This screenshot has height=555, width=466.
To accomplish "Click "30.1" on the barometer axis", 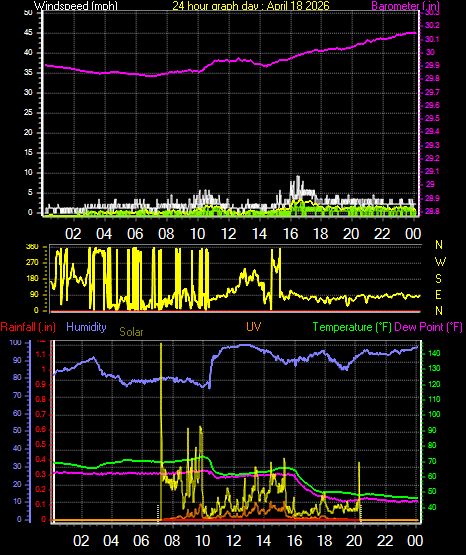I will click(x=432, y=39).
